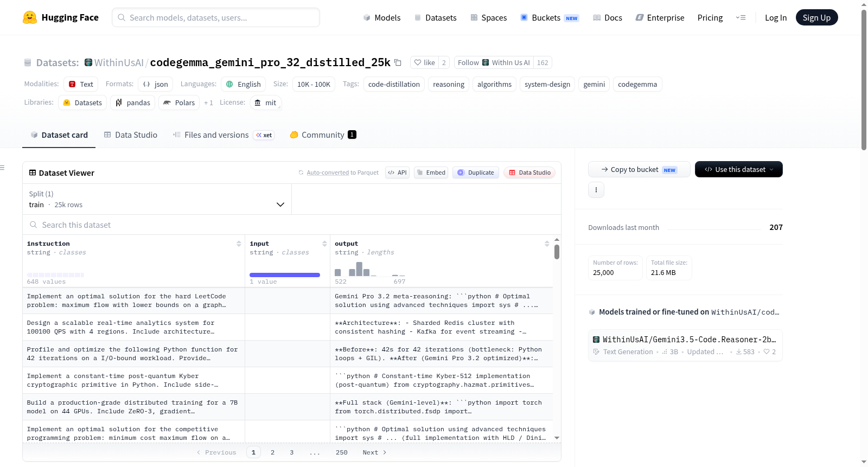Go to Models in the top navigation

382,18
